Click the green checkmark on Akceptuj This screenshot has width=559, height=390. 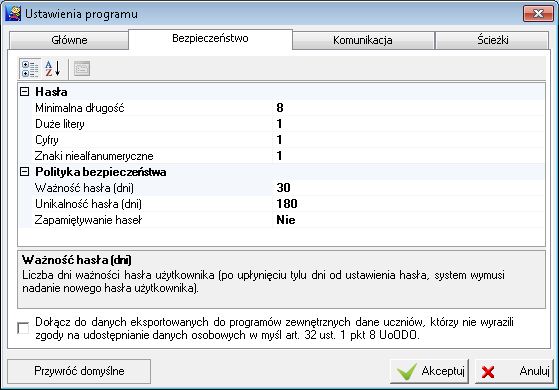pos(406,371)
